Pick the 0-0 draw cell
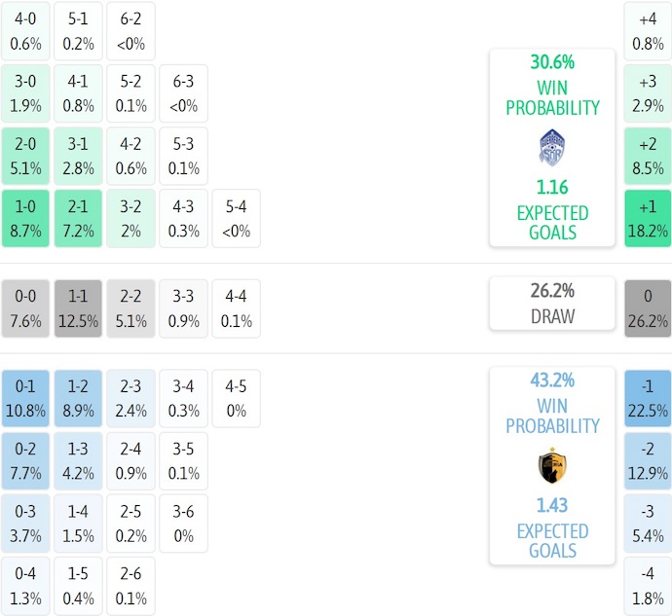The image size is (672, 616). (25, 309)
